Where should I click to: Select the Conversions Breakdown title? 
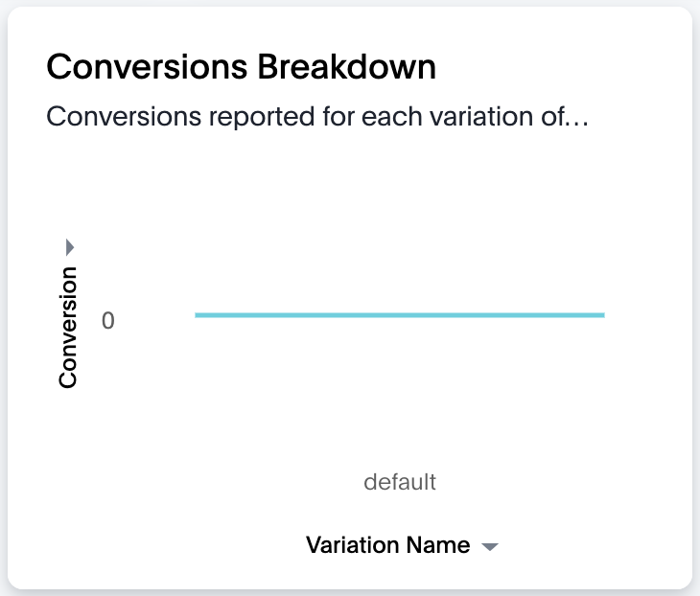pos(241,67)
